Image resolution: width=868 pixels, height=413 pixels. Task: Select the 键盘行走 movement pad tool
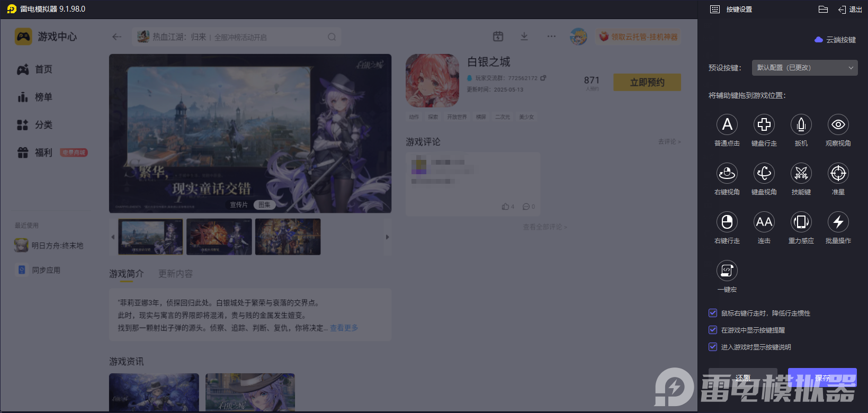pyautogui.click(x=764, y=124)
